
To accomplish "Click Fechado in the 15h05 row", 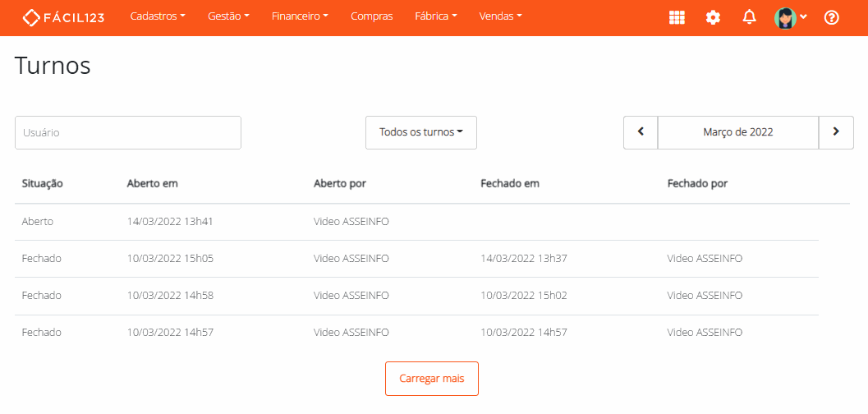I will coord(42,259).
